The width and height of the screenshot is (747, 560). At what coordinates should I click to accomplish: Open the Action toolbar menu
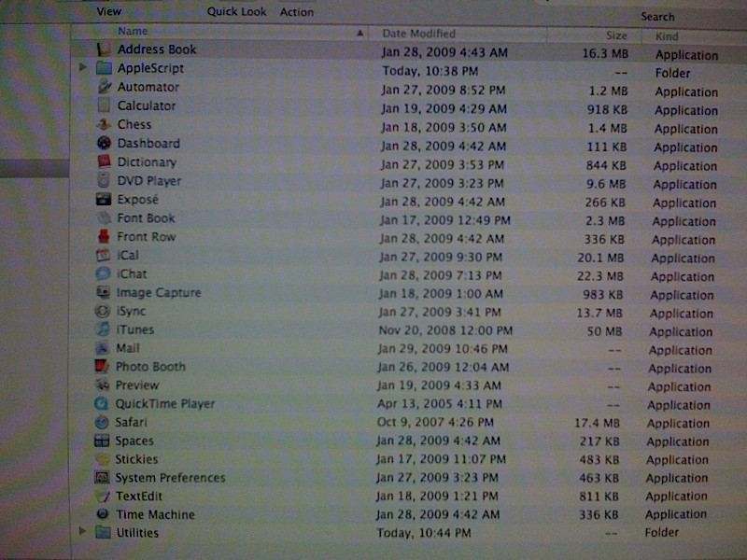[297, 12]
